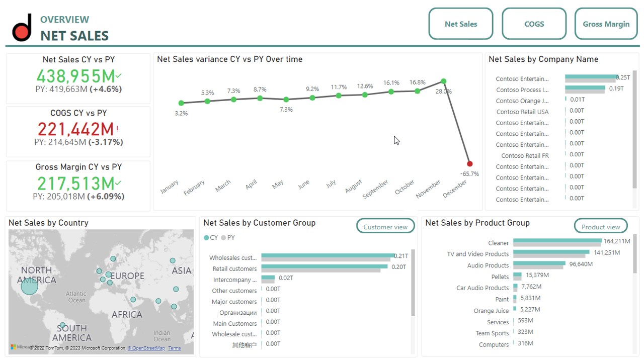Click the Paint product group label
This screenshot has height=362, width=644.
502,300
